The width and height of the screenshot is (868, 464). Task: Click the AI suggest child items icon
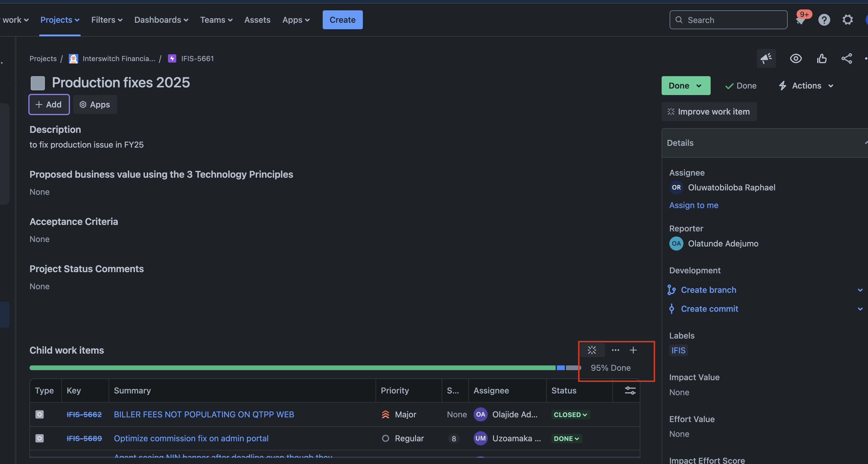(x=592, y=350)
